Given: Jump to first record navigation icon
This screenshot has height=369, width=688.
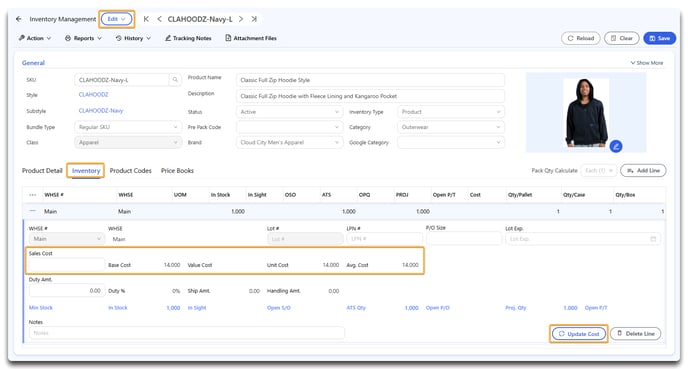Looking at the screenshot, I should pyautogui.click(x=146, y=19).
